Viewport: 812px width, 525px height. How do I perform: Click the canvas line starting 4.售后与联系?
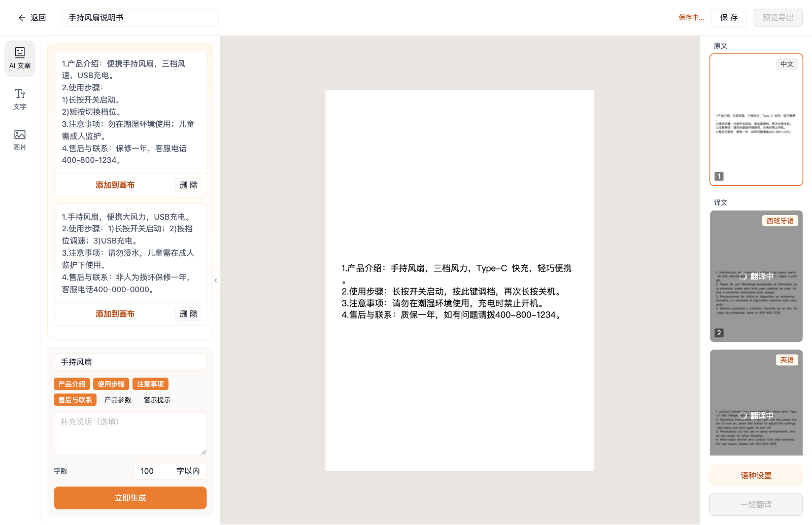pos(452,315)
